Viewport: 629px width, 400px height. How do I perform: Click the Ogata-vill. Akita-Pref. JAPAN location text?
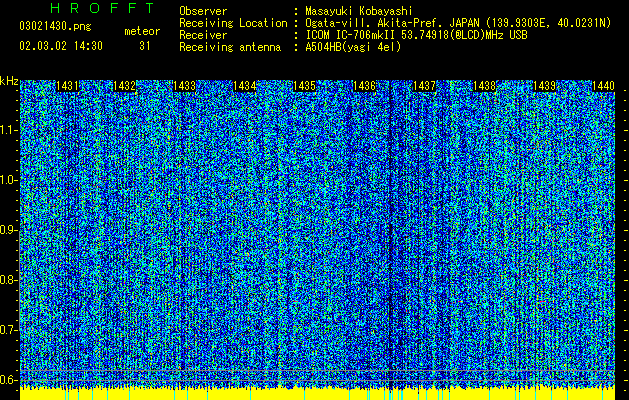click(458, 23)
